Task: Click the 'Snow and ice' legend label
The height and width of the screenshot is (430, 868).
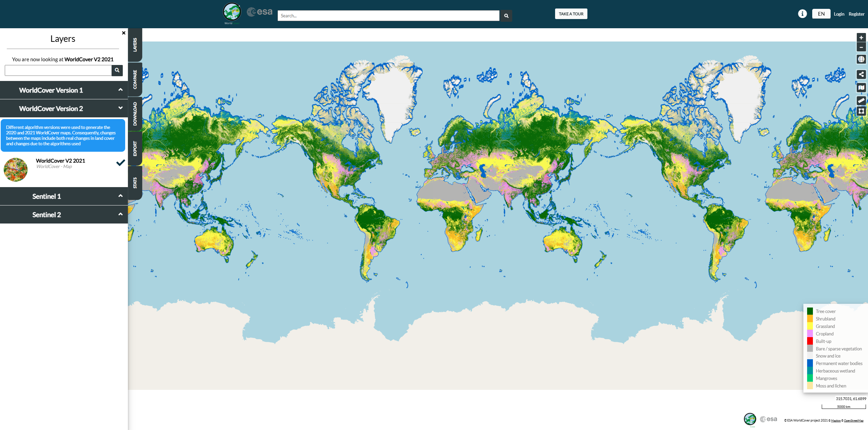Action: point(828,356)
